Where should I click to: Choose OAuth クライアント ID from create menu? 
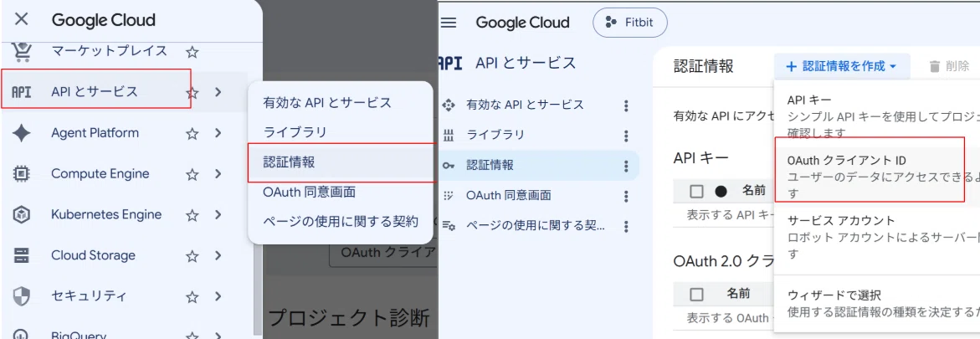click(877, 177)
